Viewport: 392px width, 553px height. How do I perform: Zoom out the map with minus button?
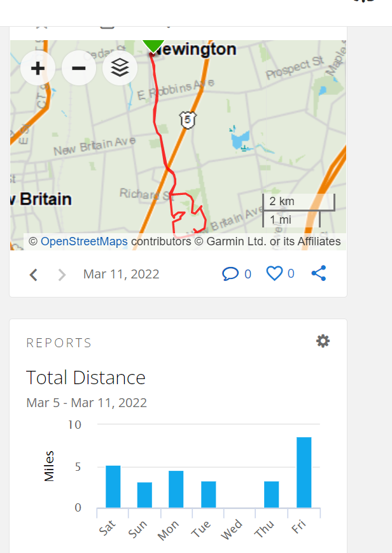click(x=79, y=68)
